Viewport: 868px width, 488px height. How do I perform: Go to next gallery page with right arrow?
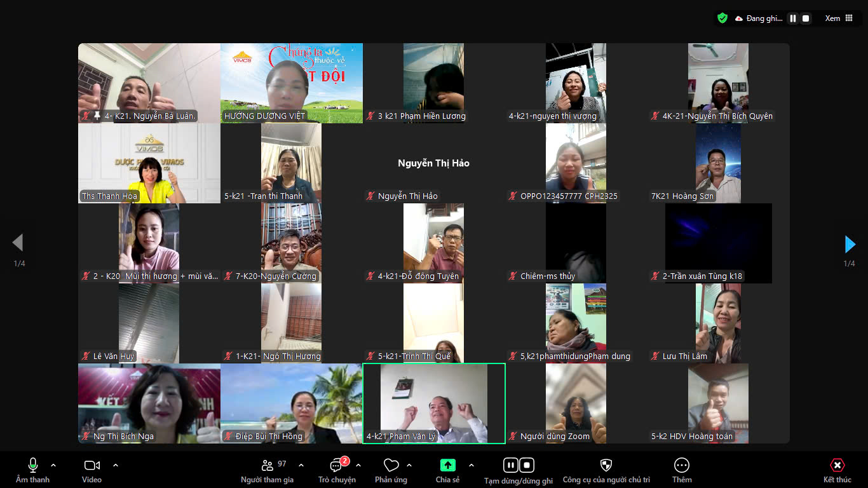(x=850, y=244)
